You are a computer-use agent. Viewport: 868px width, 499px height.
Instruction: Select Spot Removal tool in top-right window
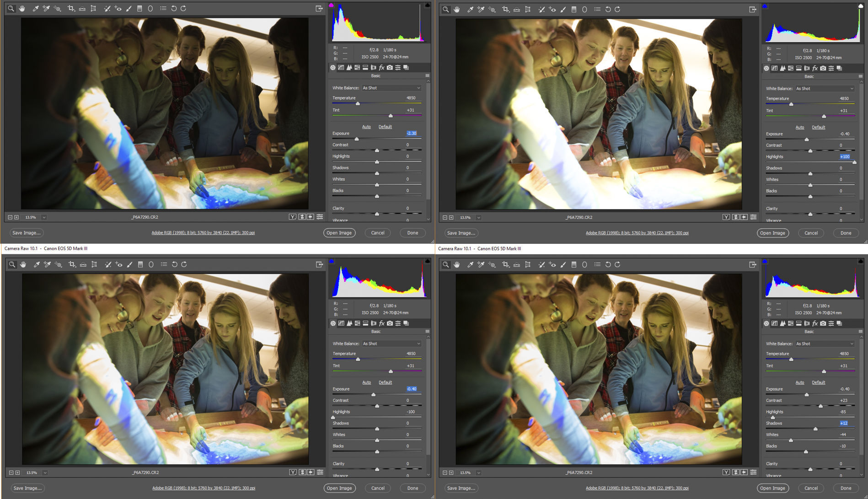click(x=541, y=9)
